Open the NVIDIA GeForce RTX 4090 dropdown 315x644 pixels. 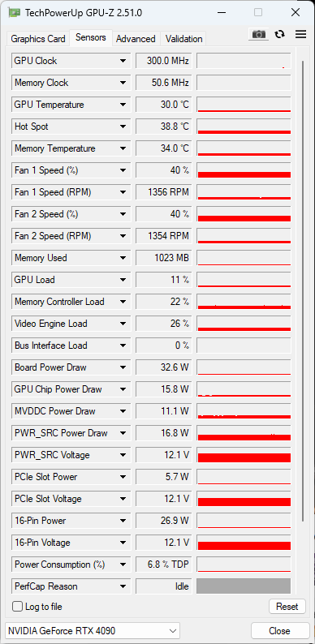[93, 630]
